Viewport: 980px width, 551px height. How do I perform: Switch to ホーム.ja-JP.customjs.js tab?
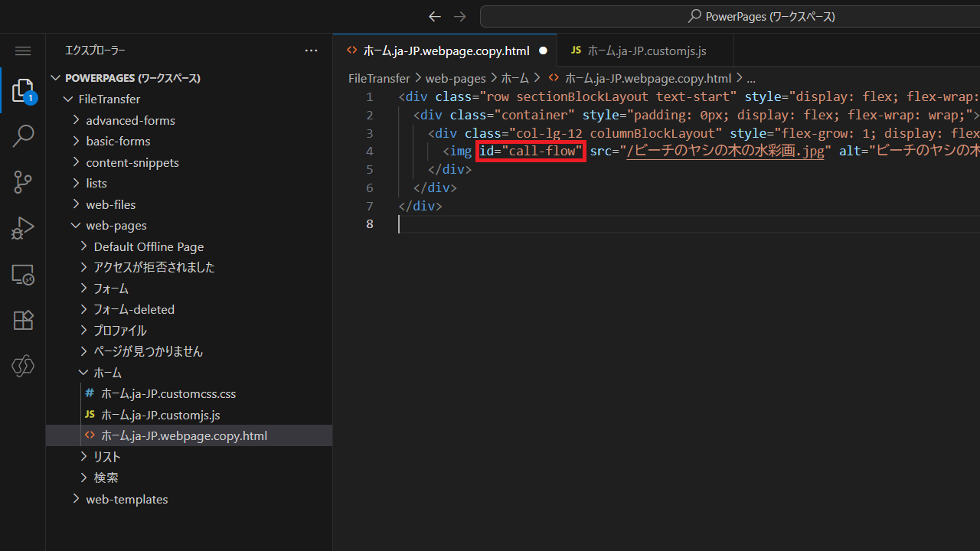pos(645,51)
